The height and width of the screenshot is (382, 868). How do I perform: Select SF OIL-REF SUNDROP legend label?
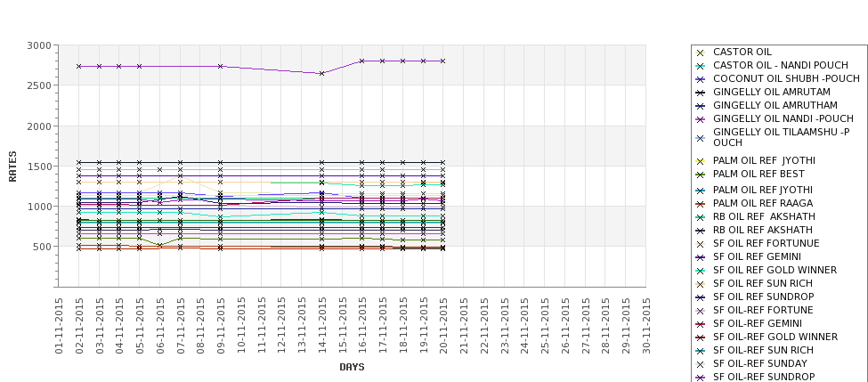pyautogui.click(x=764, y=377)
